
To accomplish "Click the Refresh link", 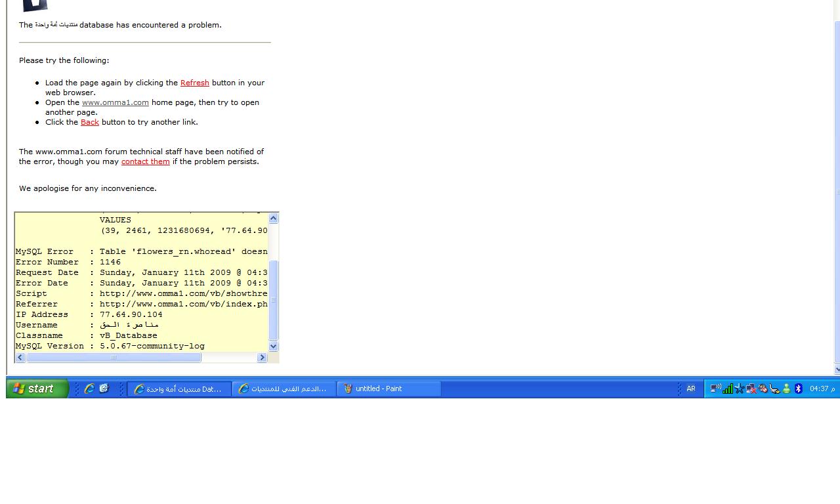I will click(x=194, y=83).
